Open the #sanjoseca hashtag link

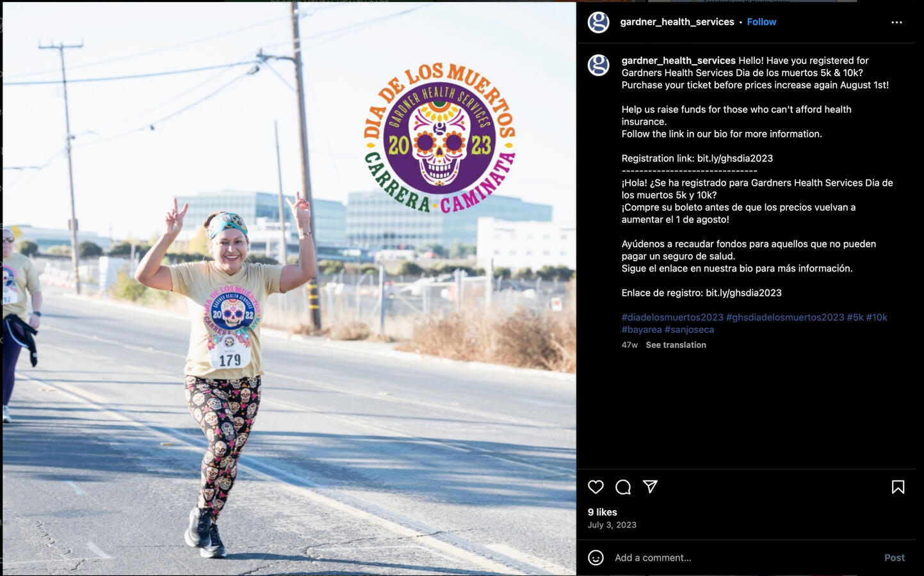[x=689, y=330]
